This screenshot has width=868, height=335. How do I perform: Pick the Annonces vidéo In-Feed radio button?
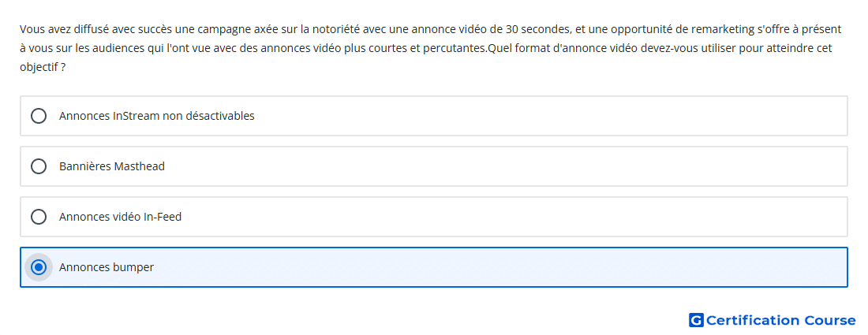[x=38, y=217]
